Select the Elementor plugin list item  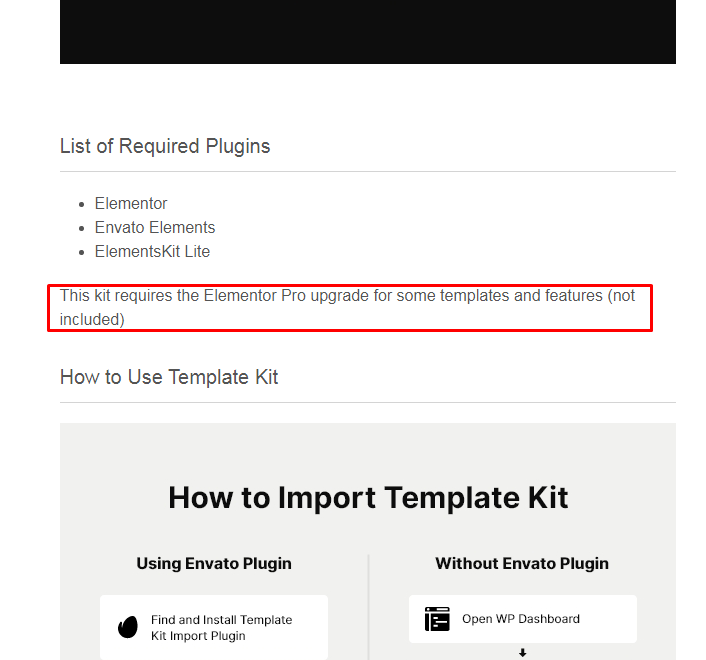click(131, 203)
